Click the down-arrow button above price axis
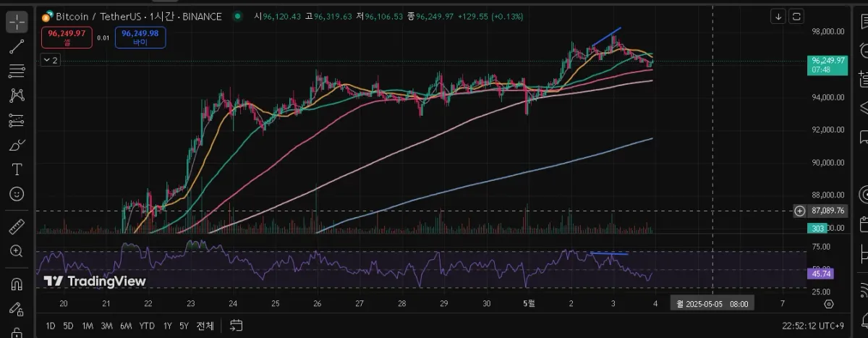 click(x=778, y=16)
